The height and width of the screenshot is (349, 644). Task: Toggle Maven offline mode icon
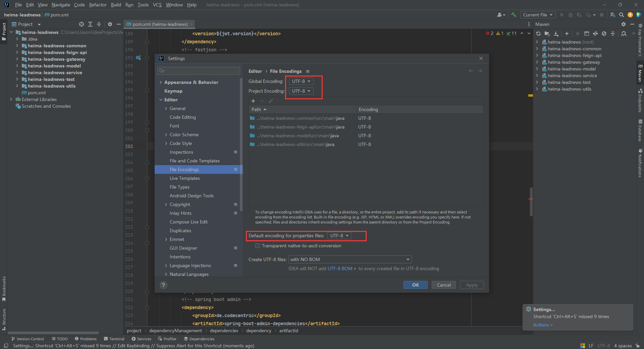click(x=595, y=34)
